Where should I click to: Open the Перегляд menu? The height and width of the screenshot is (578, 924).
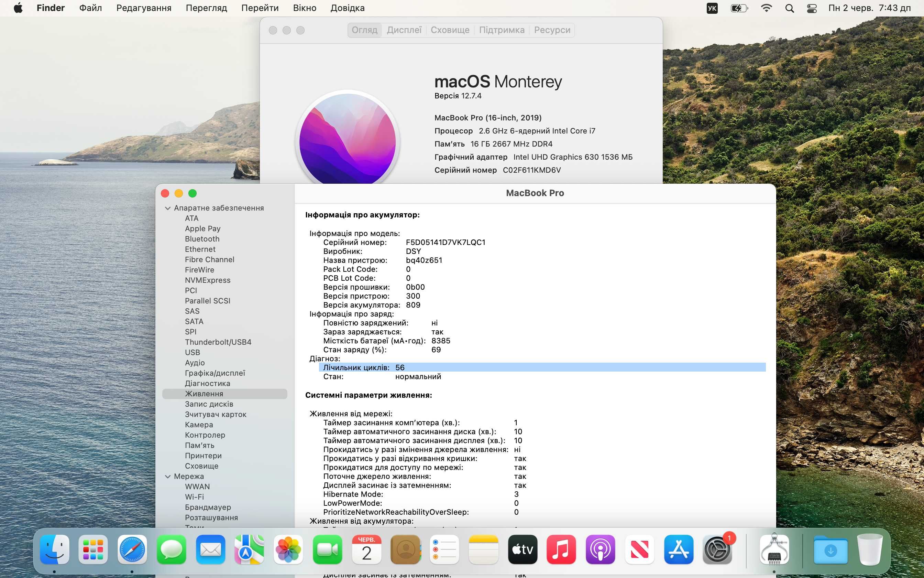point(206,8)
